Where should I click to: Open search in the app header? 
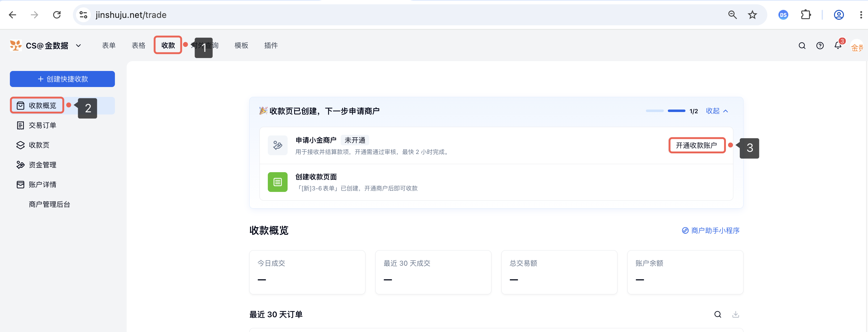point(802,46)
